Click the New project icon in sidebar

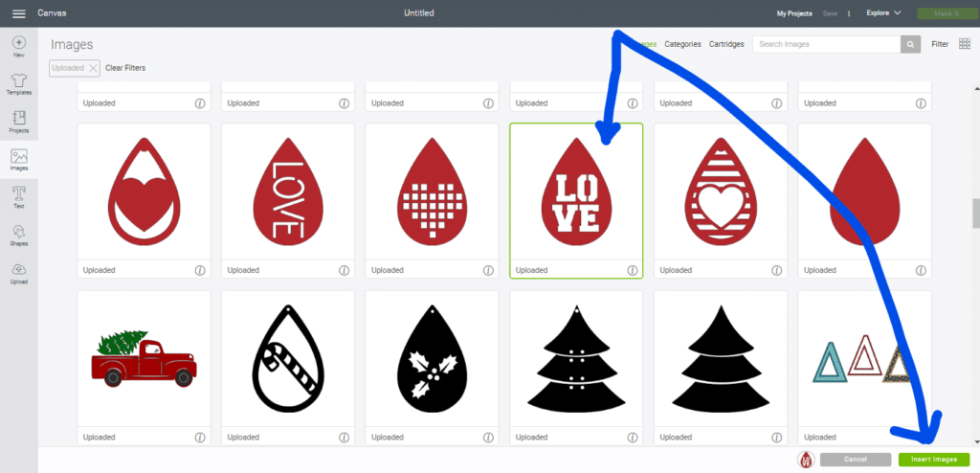tap(18, 43)
